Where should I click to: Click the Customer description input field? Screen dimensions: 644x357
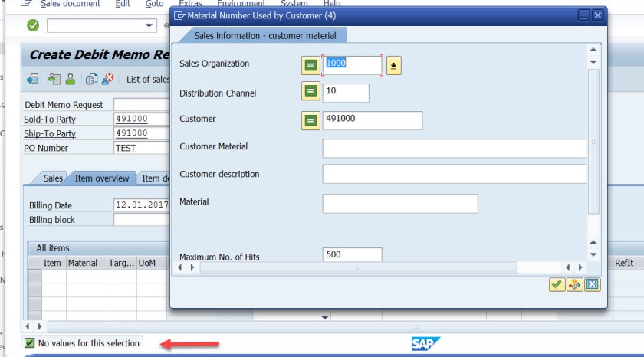(x=455, y=174)
